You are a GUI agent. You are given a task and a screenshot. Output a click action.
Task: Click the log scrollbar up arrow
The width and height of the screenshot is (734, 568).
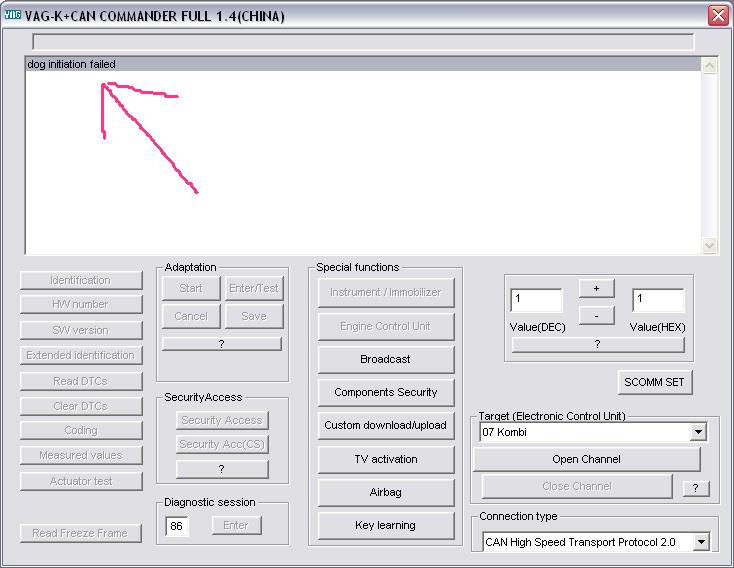click(x=709, y=66)
